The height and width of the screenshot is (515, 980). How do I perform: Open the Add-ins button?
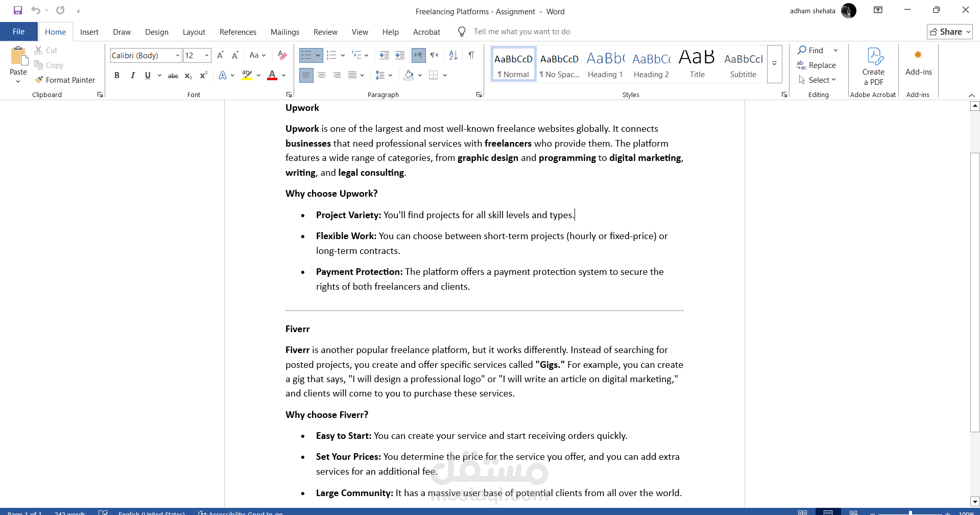918,62
